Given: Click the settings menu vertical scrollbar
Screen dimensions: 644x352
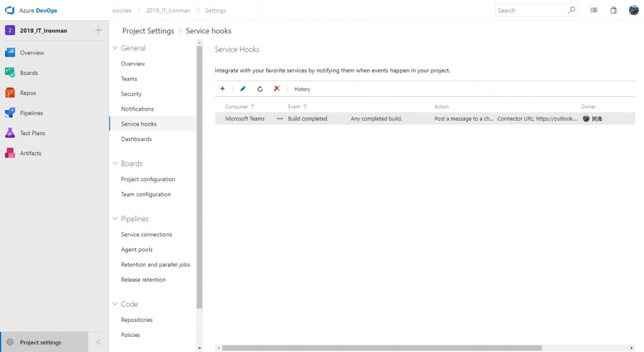Looking at the screenshot, I should click(x=199, y=177).
